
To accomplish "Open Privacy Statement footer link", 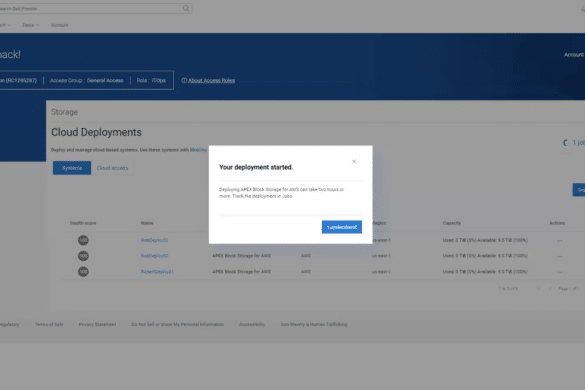I will tap(97, 324).
